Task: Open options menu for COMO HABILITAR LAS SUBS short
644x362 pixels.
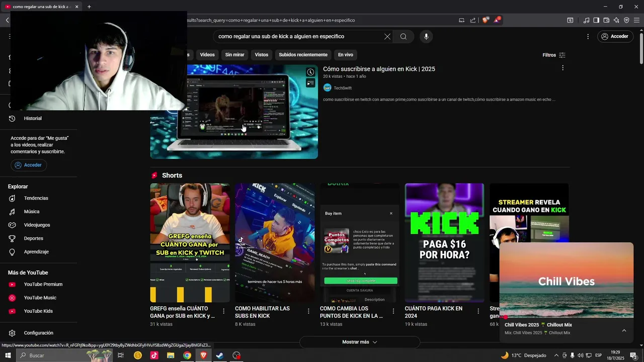Action: (x=308, y=311)
